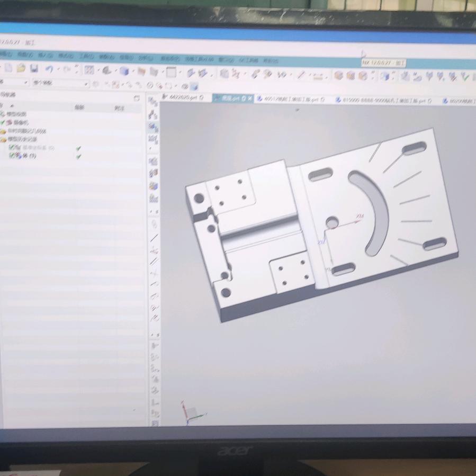Expand the dropdown arrow next to the cube icon
This screenshot has width=476, height=476.
132,71
